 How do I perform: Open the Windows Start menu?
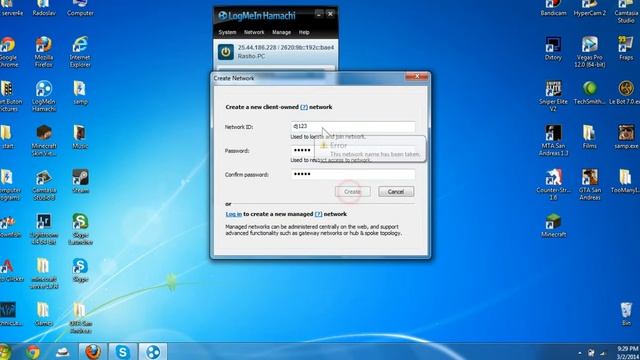coord(5,352)
